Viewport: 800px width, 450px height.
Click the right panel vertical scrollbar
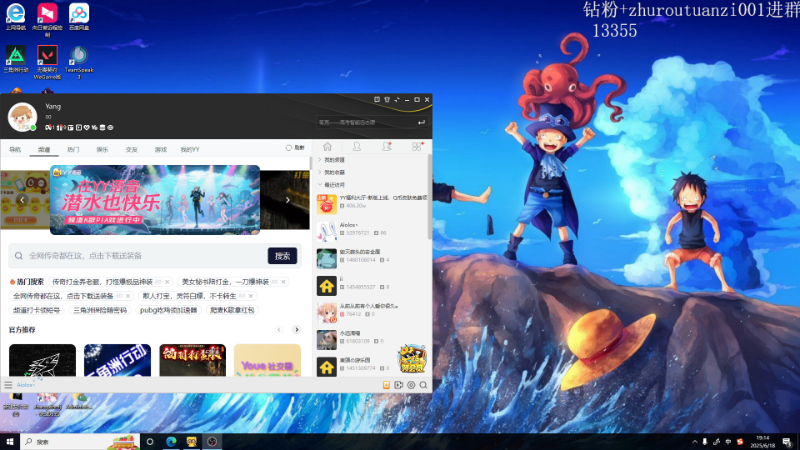click(430, 196)
